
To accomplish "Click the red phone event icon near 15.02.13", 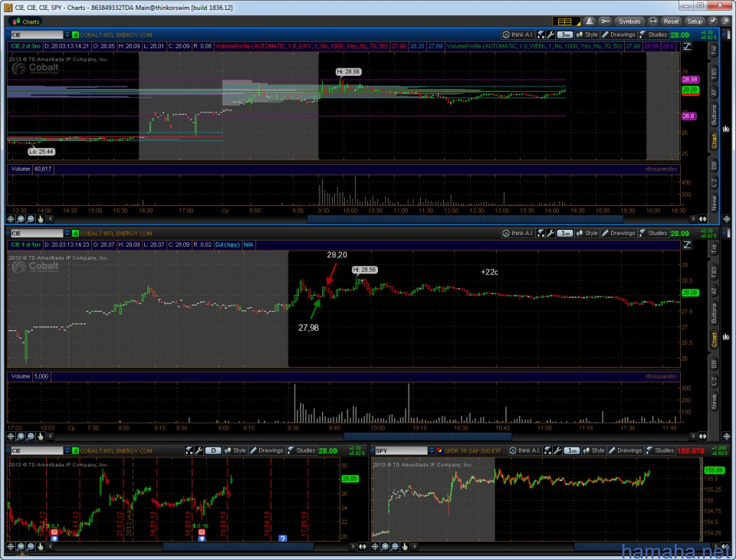I will (x=202, y=532).
